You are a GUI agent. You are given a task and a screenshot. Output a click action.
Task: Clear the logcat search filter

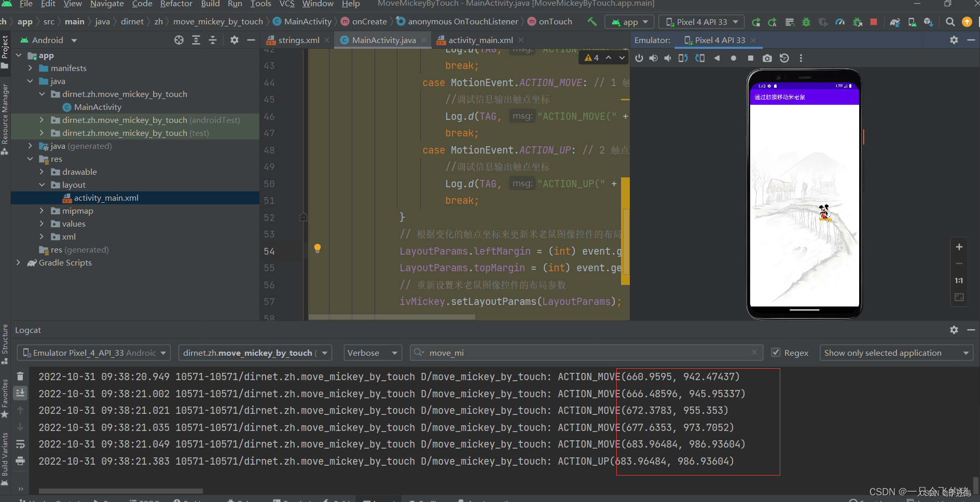(754, 353)
